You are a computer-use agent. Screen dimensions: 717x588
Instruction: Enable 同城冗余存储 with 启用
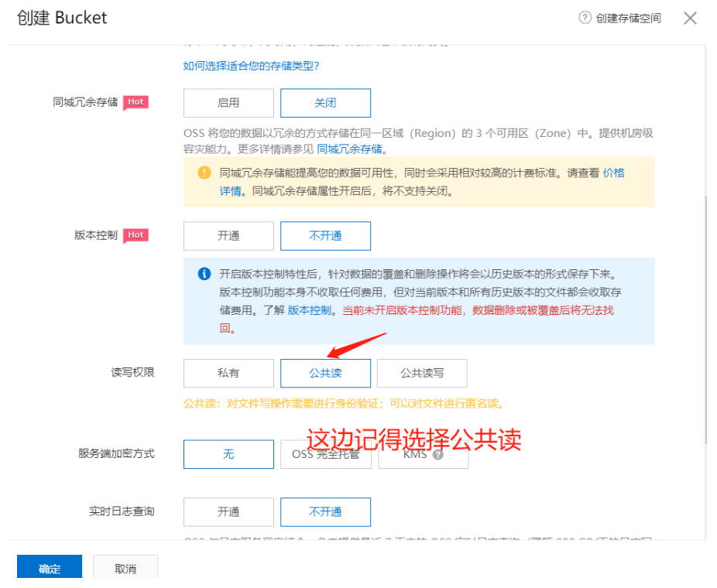[x=228, y=103]
